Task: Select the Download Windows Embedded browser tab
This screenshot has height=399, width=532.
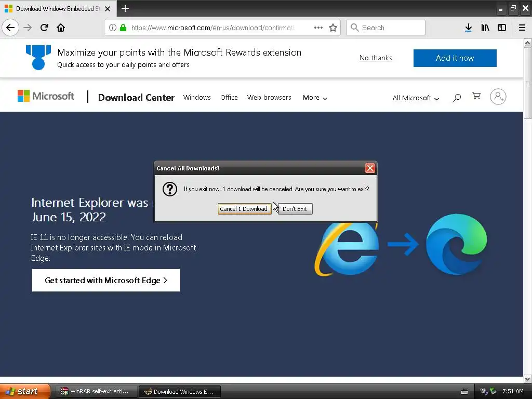Action: pyautogui.click(x=58, y=8)
